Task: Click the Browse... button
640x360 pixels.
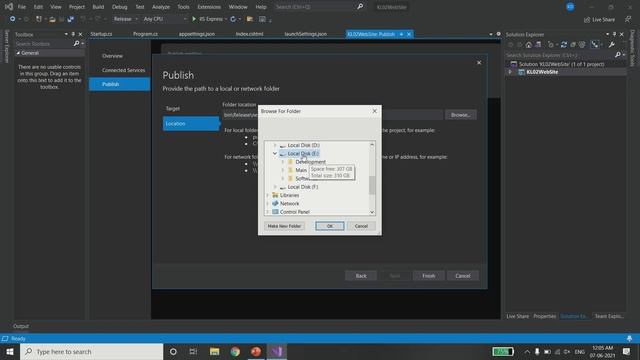Action: coord(460,115)
